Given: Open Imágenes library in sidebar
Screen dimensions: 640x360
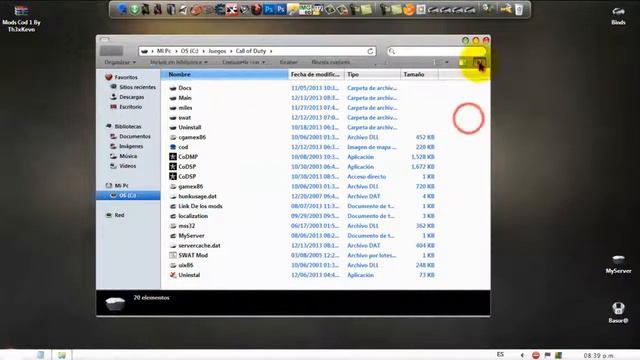Looking at the screenshot, I should [127, 146].
